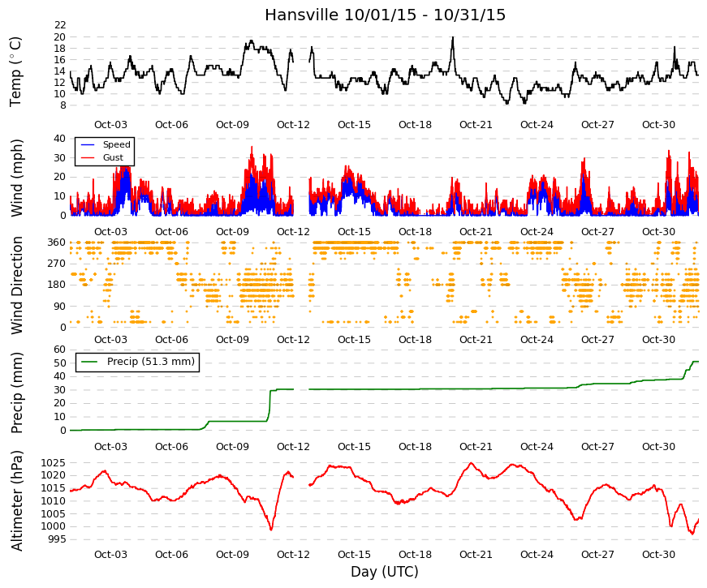Click the red Gust line in wind legend
707x588 pixels.
88,157
